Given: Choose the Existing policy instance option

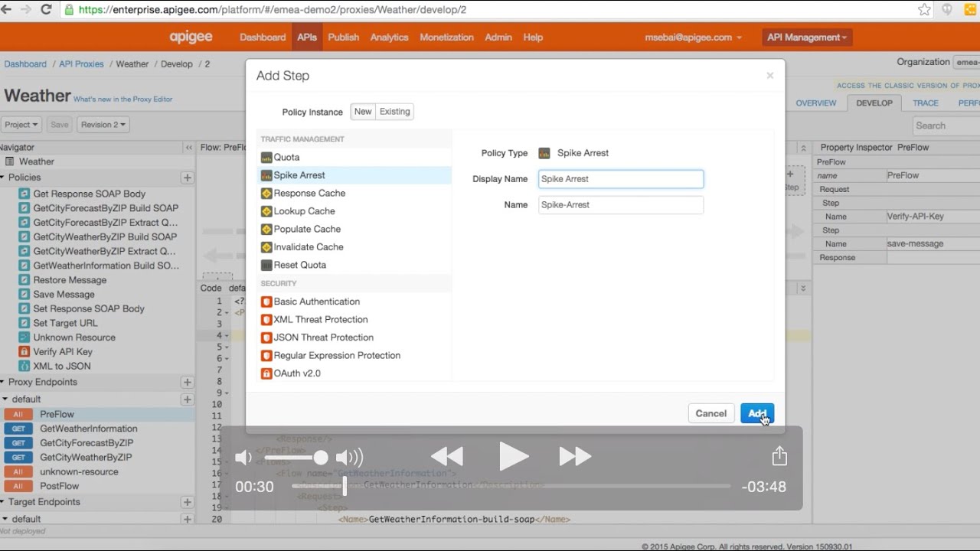Looking at the screenshot, I should tap(395, 112).
